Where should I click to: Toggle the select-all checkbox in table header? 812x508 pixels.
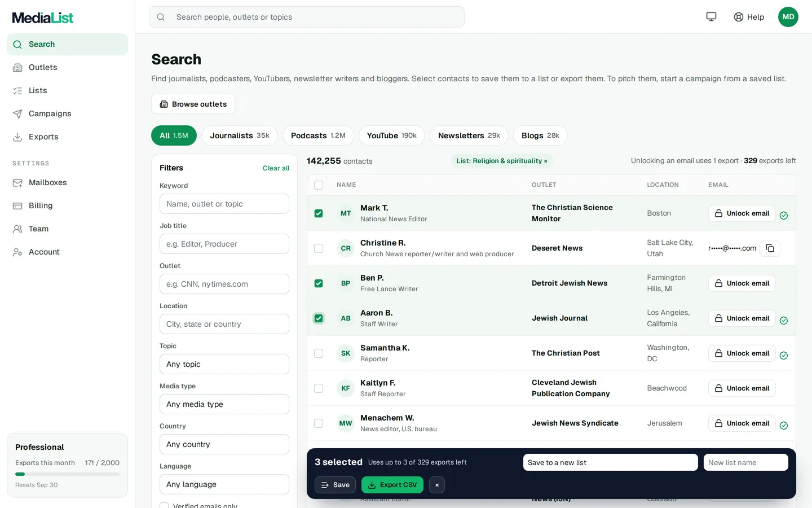(319, 185)
